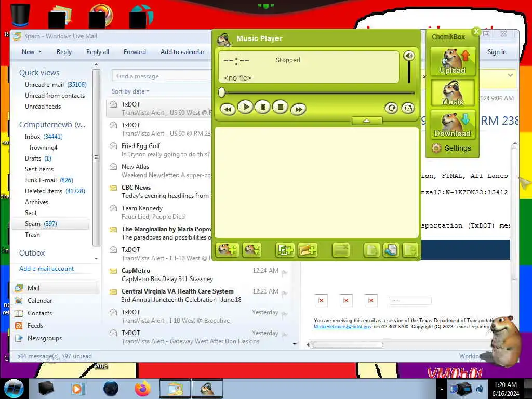
Task: Start playback with the Play button
Action: pos(245,107)
